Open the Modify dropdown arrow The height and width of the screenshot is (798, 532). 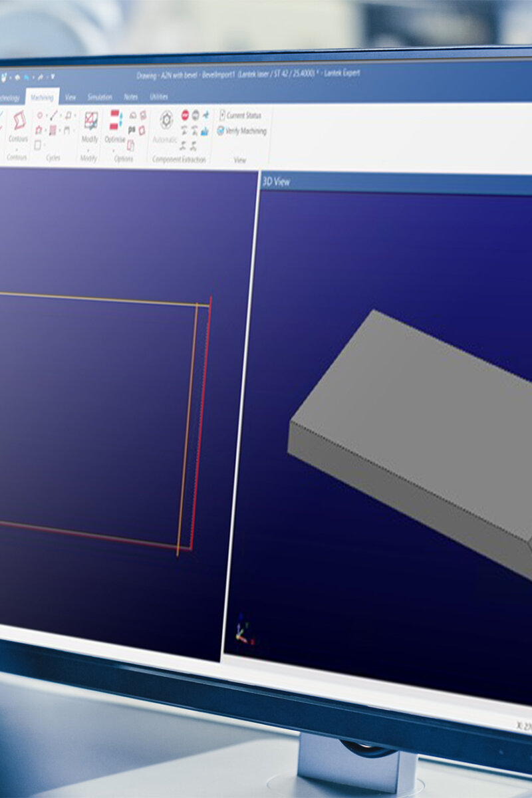[x=88, y=150]
